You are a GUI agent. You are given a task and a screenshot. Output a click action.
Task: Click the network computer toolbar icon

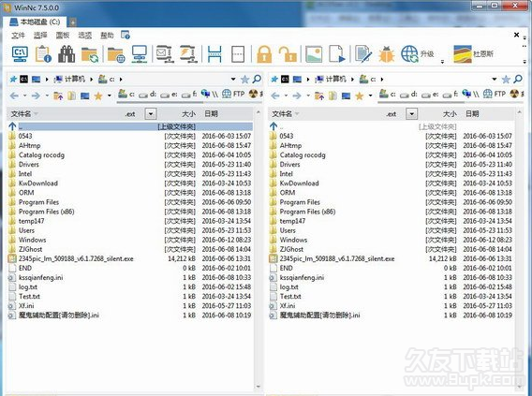point(140,53)
